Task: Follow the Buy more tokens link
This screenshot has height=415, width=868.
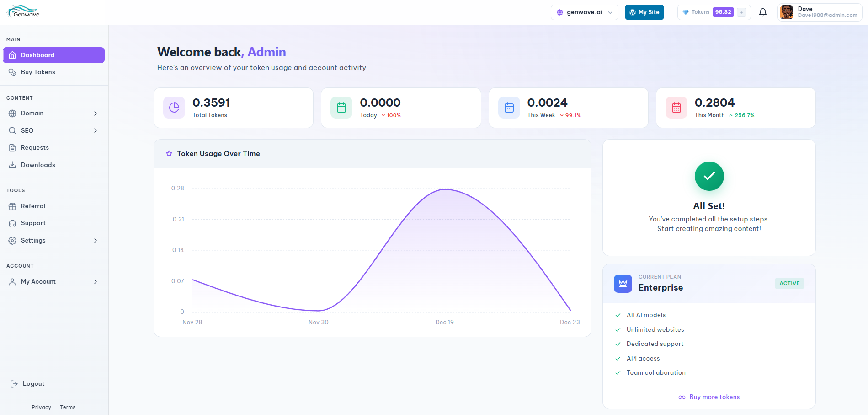Action: (x=714, y=397)
